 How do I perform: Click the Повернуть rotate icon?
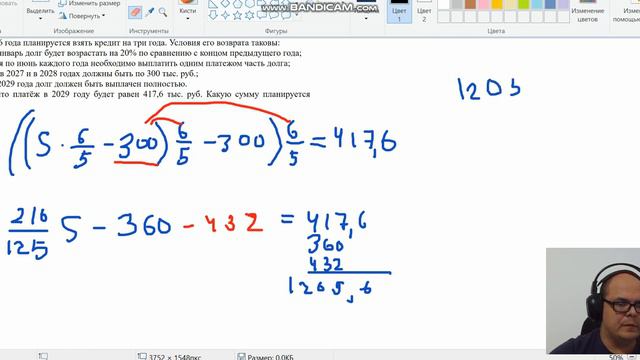pyautogui.click(x=62, y=16)
